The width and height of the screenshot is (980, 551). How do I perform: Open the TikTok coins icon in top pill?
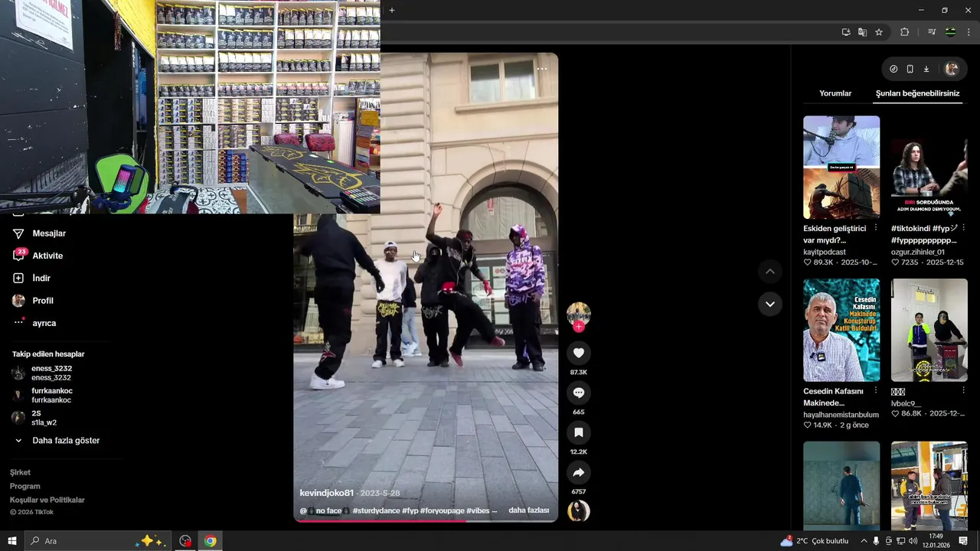[893, 69]
